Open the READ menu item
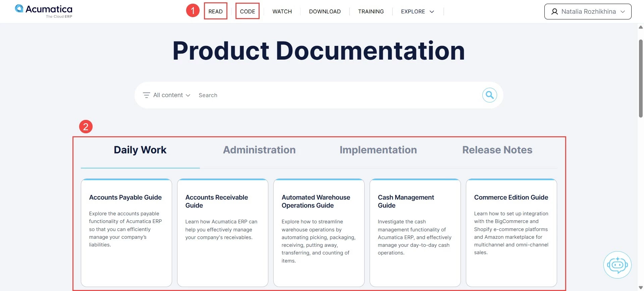The height and width of the screenshot is (291, 644). pyautogui.click(x=215, y=11)
